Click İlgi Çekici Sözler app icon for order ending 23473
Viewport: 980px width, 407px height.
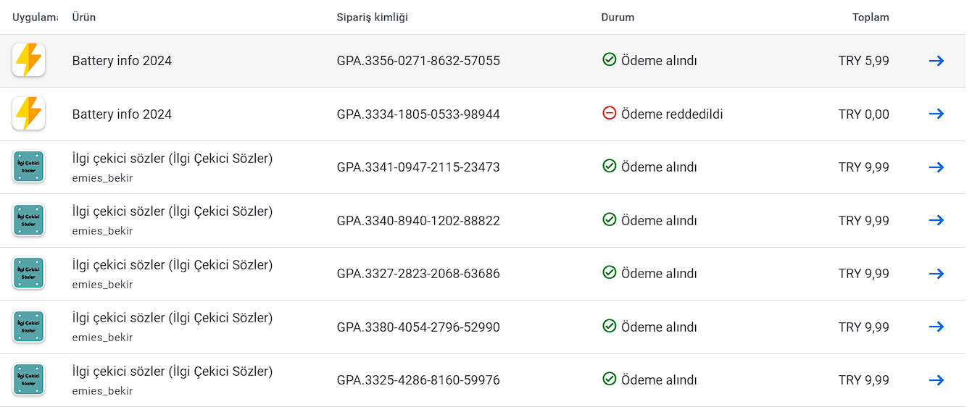[x=29, y=167]
